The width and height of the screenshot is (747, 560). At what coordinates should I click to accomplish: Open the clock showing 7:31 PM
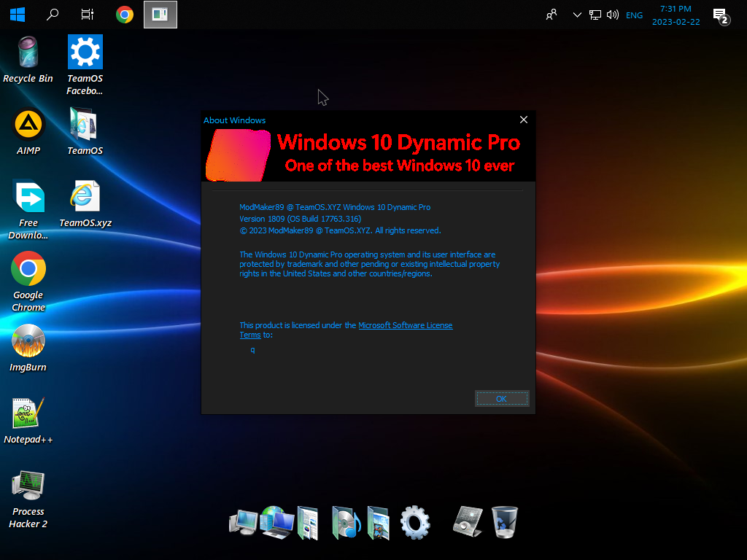676,15
